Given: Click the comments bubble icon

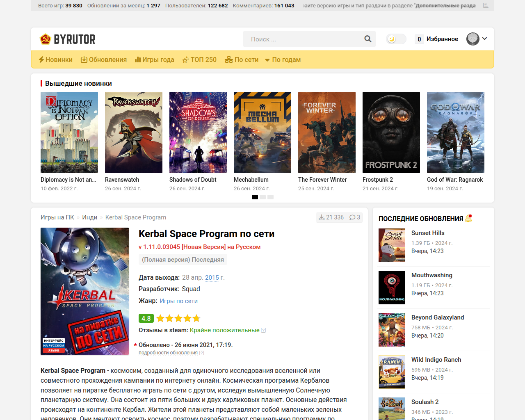Looking at the screenshot, I should (352, 217).
